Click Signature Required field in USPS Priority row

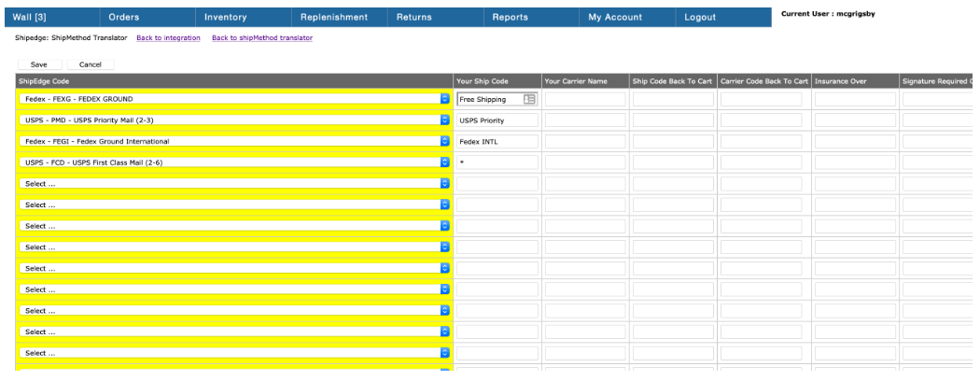click(937, 120)
